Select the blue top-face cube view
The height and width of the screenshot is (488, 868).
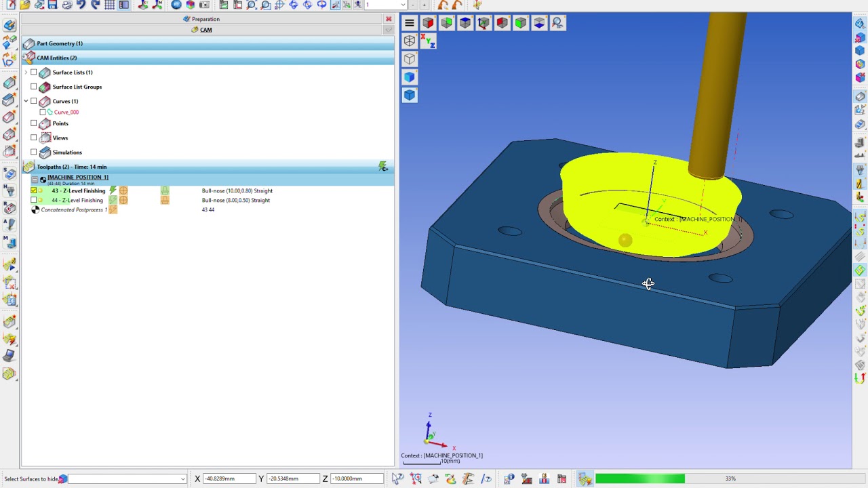pyautogui.click(x=465, y=23)
